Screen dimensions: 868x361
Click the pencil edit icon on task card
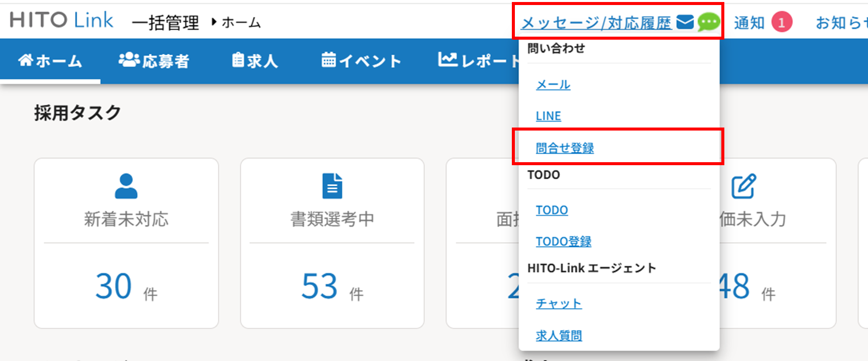coord(743,186)
